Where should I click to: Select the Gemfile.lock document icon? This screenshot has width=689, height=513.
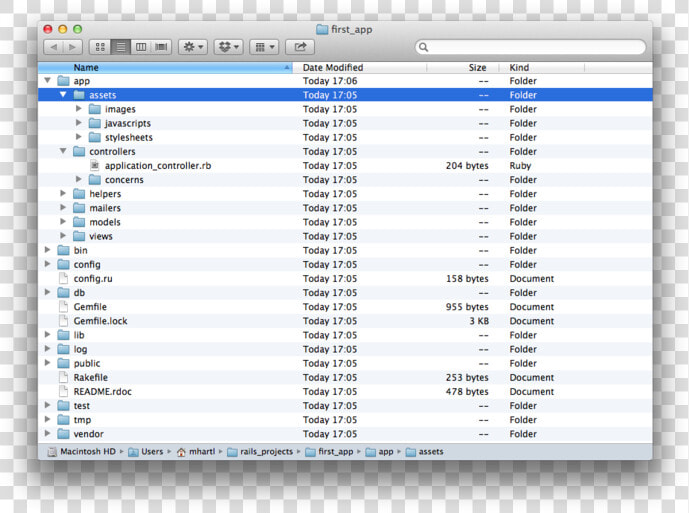(x=64, y=320)
